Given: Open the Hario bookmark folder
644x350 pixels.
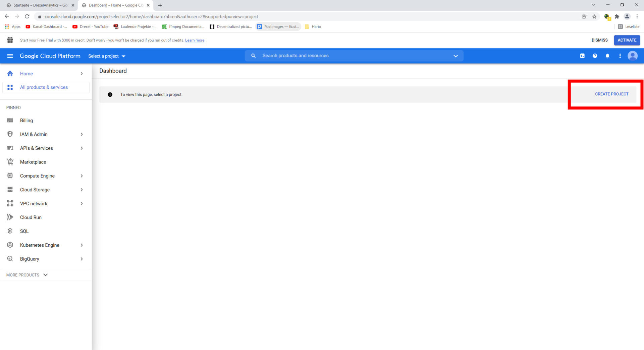Looking at the screenshot, I should [313, 27].
